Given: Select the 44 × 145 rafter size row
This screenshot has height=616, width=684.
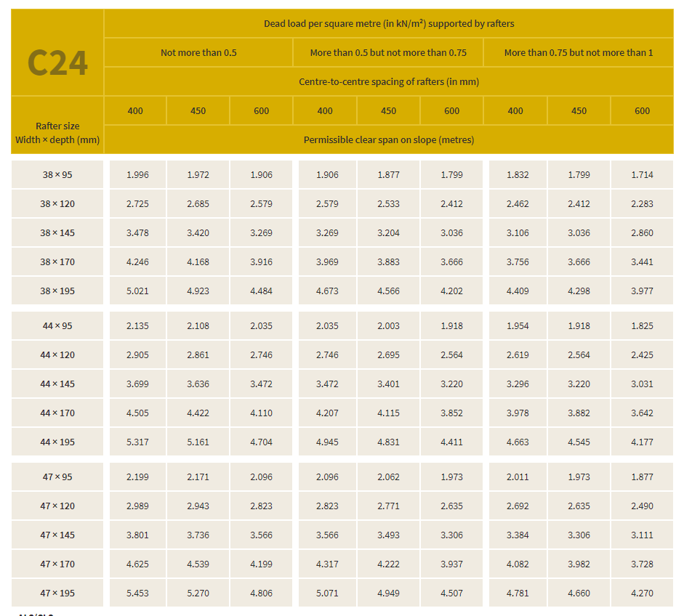Looking at the screenshot, I should pyautogui.click(x=57, y=384).
